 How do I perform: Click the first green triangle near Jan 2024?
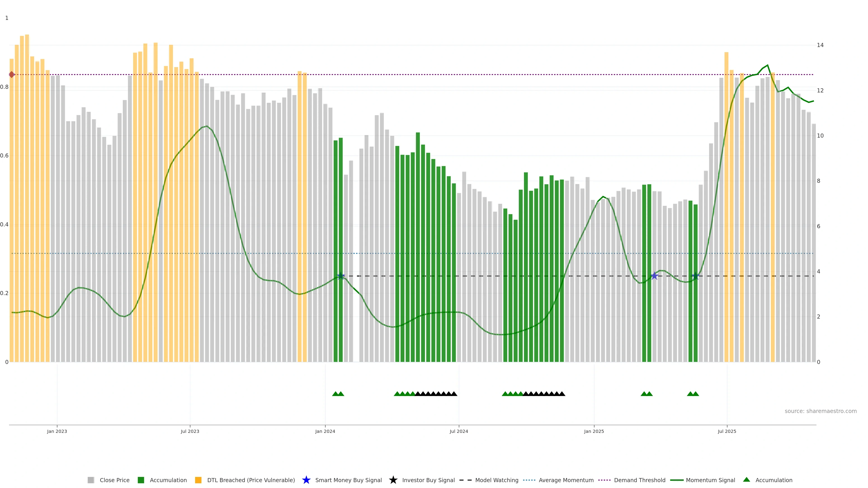coord(335,394)
